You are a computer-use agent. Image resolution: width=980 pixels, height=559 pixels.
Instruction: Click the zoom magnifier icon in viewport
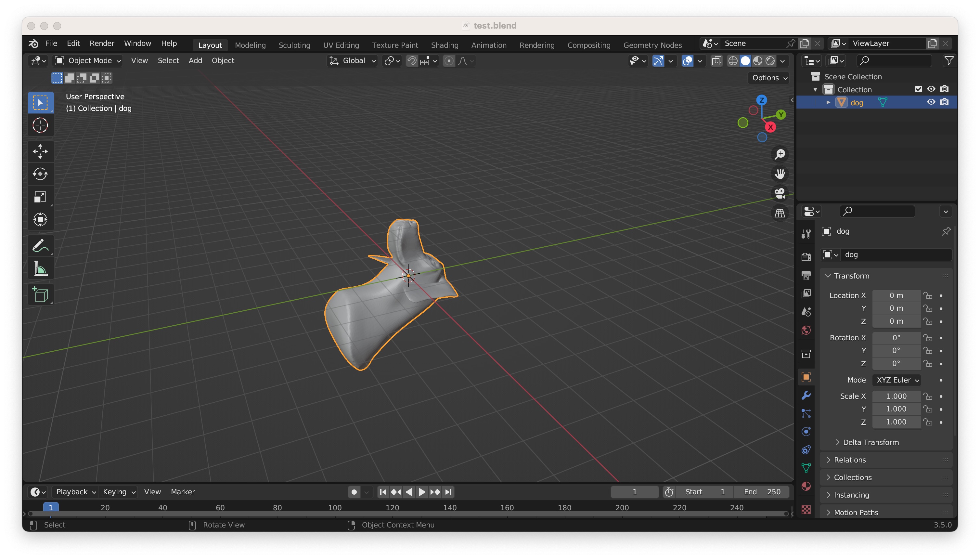click(780, 154)
